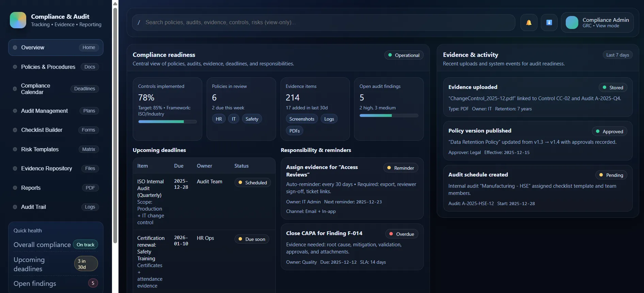Click the sidebar vertical scrollbar

115,126
